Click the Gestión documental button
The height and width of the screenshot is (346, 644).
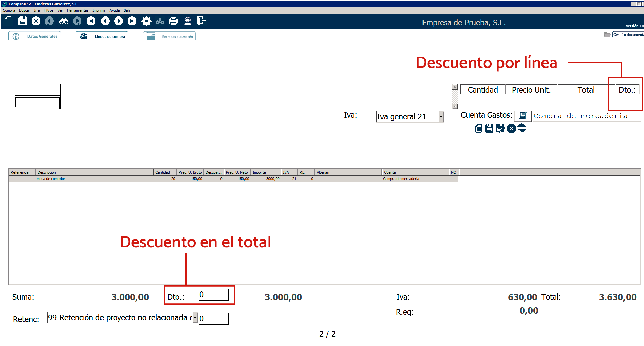(628, 35)
